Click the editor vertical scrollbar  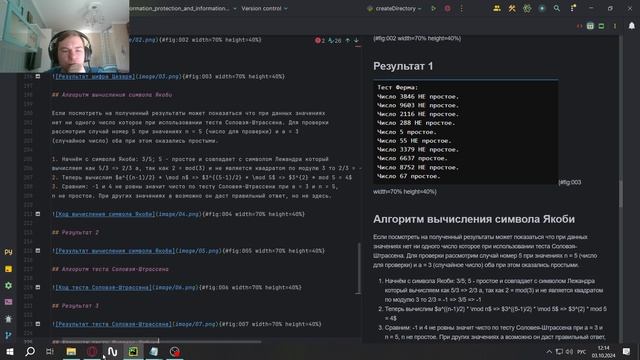(x=358, y=268)
